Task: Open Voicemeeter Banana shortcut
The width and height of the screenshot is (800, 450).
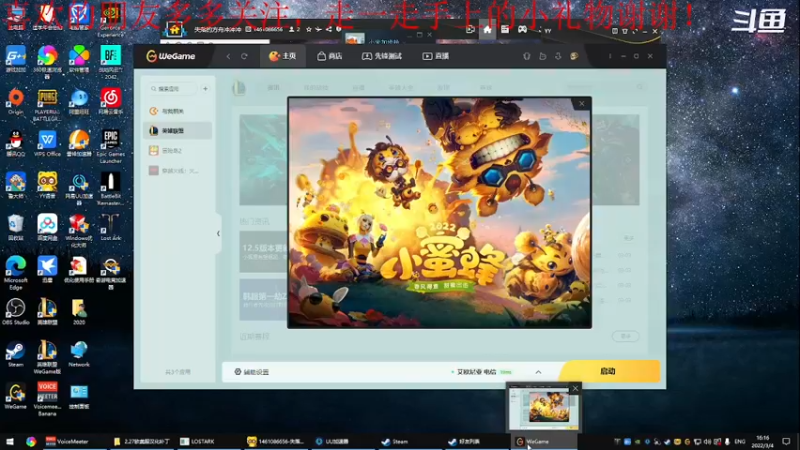Action: [x=47, y=399]
